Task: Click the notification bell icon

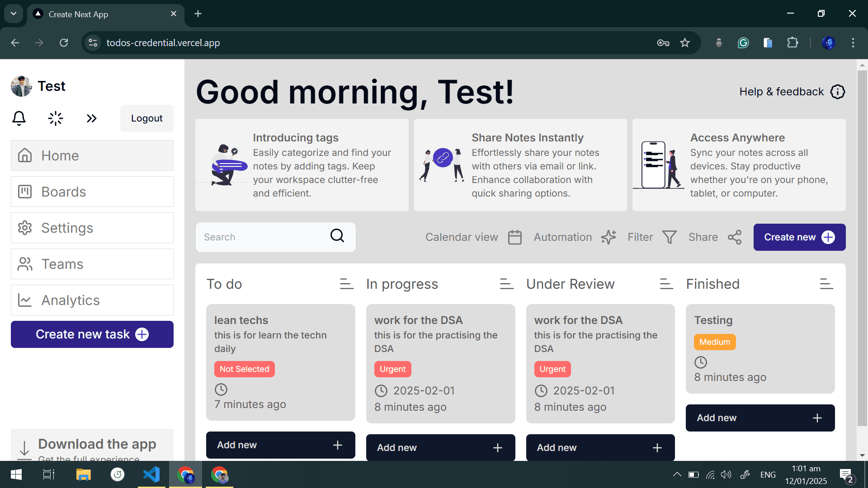Action: click(19, 117)
